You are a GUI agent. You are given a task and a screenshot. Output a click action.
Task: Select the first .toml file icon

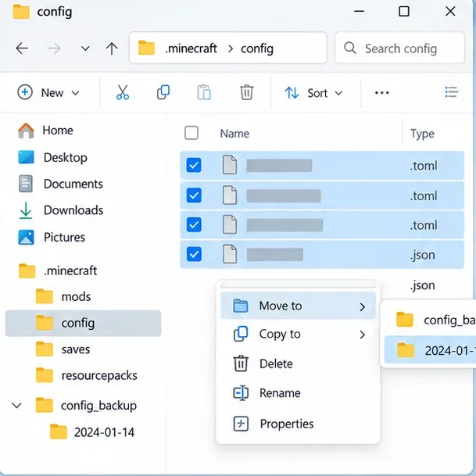coord(230,165)
